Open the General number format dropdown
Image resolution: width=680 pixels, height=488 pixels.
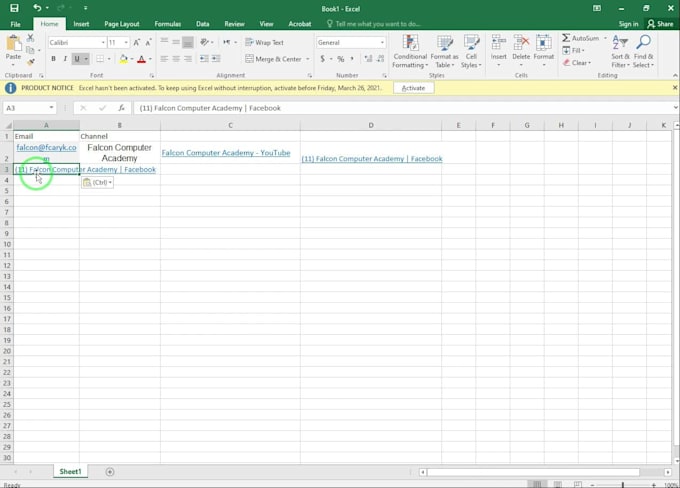tap(382, 43)
